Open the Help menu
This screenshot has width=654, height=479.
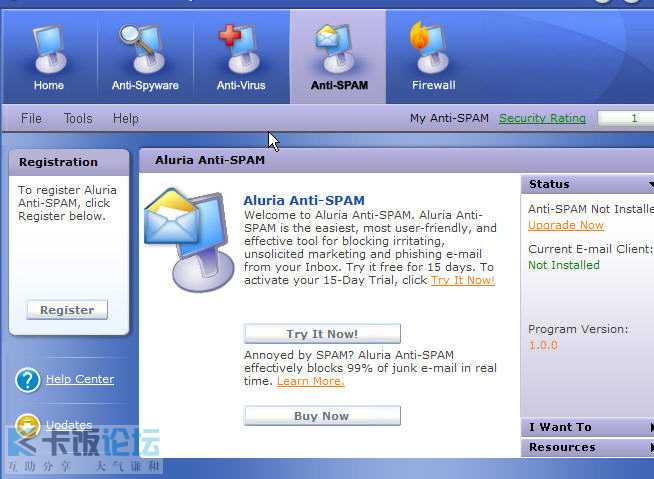pos(126,118)
